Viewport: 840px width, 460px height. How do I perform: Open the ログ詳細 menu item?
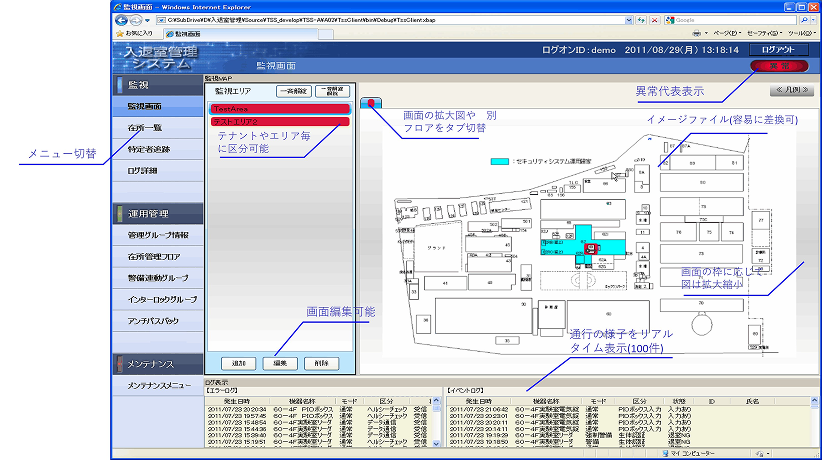[144, 171]
